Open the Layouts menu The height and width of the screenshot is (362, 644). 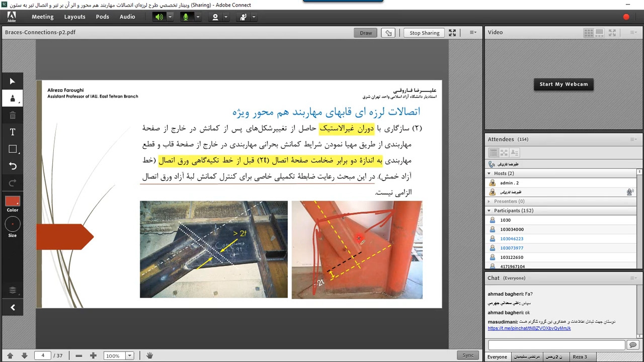(74, 17)
